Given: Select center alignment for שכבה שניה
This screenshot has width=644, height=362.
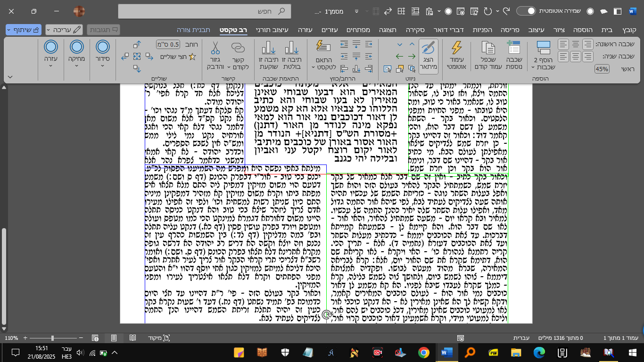Looking at the screenshot, I should click(x=576, y=57).
